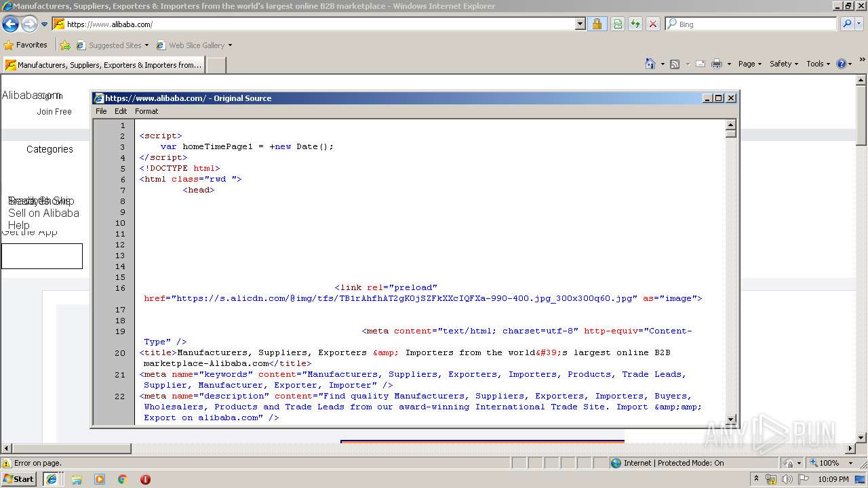The image size is (868, 488).
Task: Stop loading with the red X icon
Action: [x=653, y=24]
